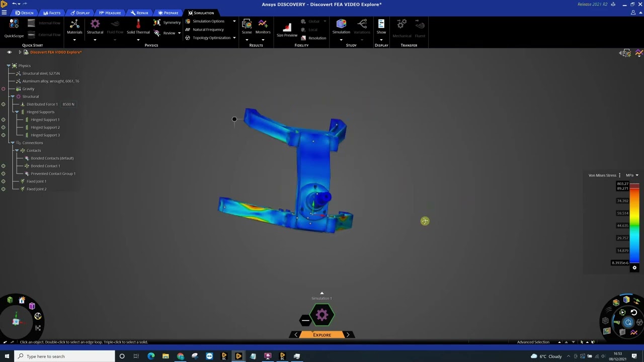Screen dimensions: 644x362
Task: Toggle Hinged Support 3 status marker
Action: click(x=3, y=135)
